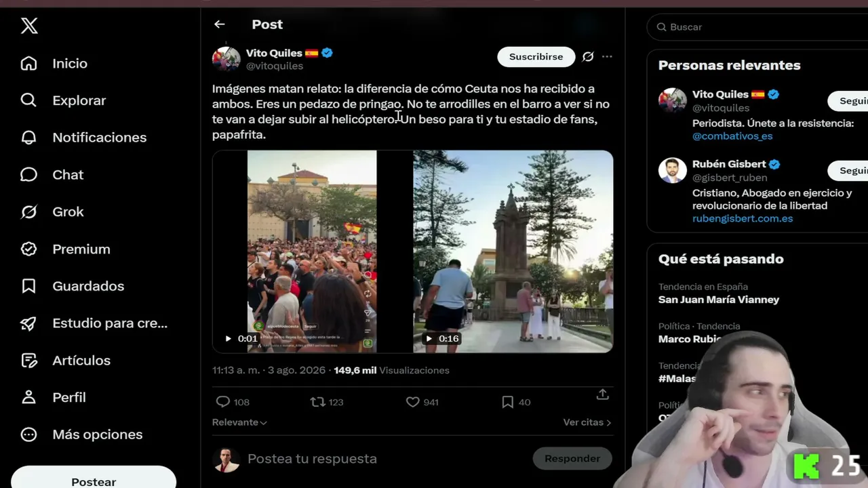Open the three-dot post options menu
Viewport: 868px width, 488px height.
point(607,57)
